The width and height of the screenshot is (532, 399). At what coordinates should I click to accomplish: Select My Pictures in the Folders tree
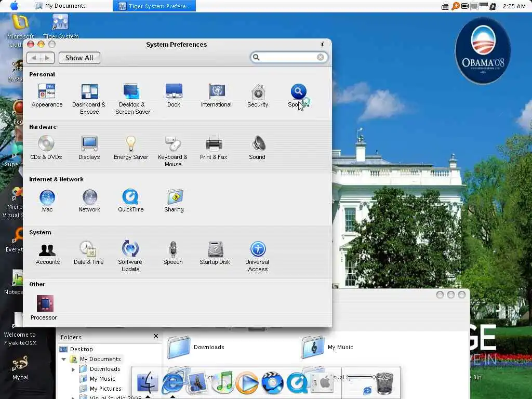point(100,389)
